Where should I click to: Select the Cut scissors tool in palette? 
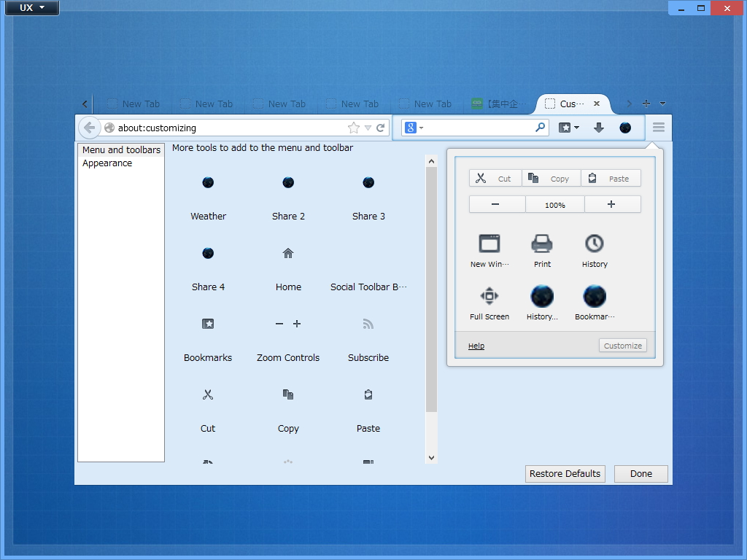click(208, 394)
